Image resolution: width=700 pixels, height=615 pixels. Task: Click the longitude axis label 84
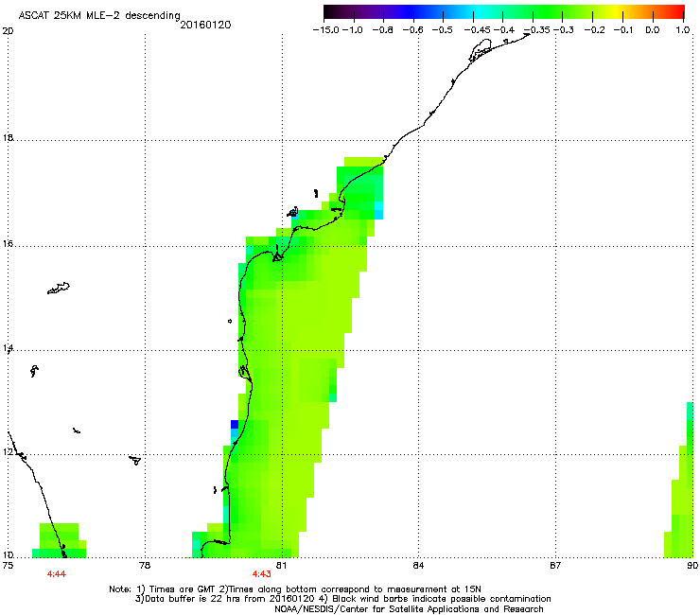click(418, 566)
